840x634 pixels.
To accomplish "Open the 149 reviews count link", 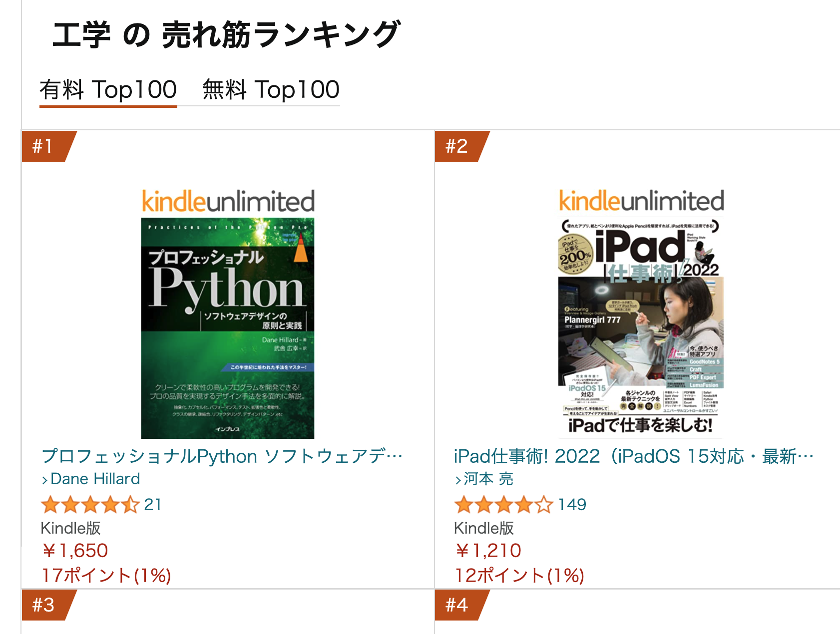I will point(572,505).
